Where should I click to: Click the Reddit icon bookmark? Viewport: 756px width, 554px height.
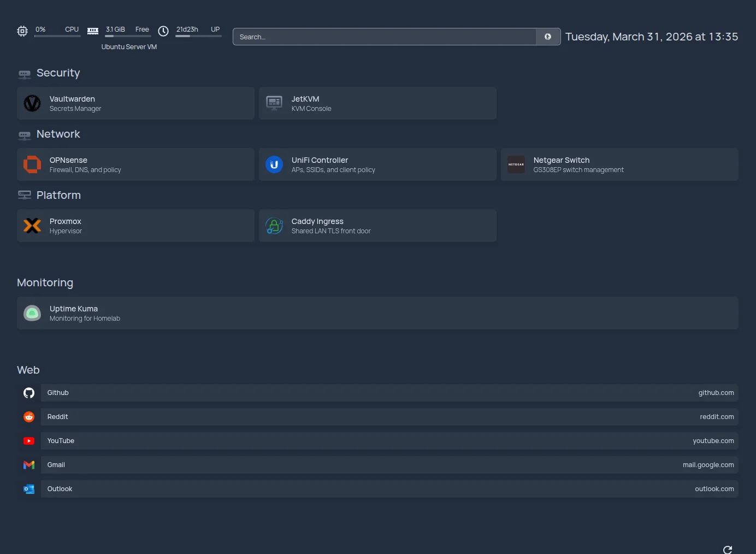coord(28,417)
